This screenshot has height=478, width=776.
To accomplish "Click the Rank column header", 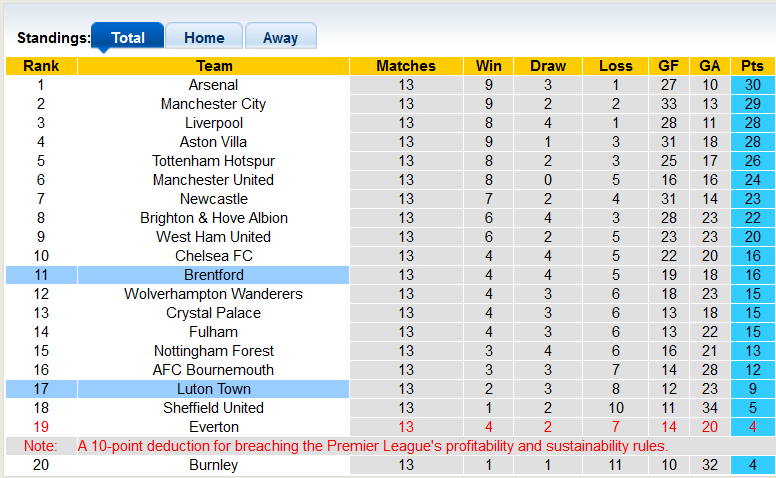I will [x=41, y=66].
